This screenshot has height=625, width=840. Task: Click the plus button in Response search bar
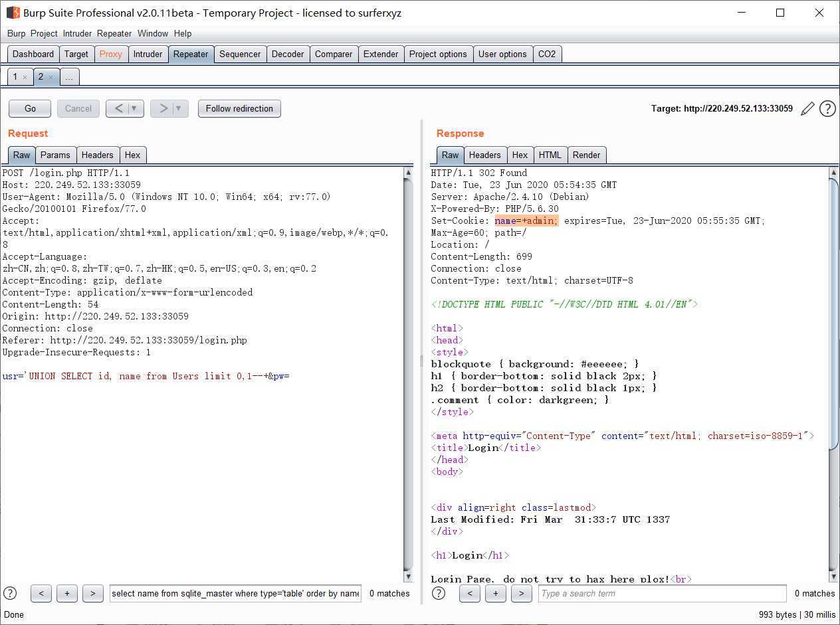pyautogui.click(x=496, y=593)
